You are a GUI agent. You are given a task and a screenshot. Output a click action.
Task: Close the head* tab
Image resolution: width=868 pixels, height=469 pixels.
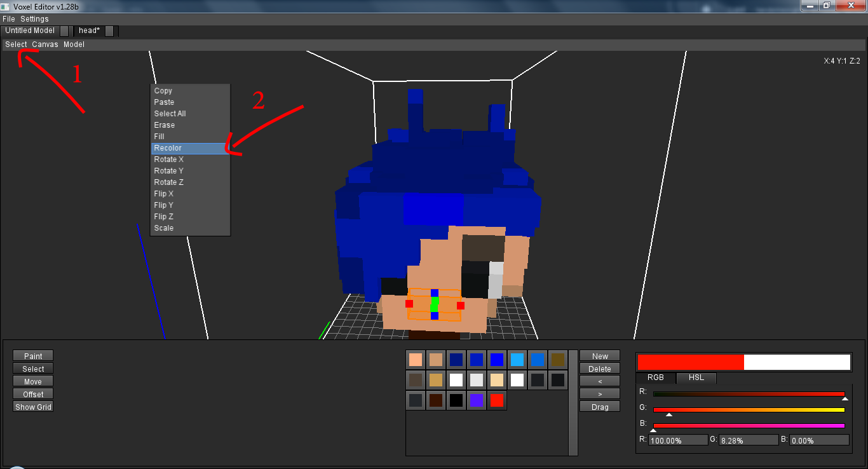109,31
